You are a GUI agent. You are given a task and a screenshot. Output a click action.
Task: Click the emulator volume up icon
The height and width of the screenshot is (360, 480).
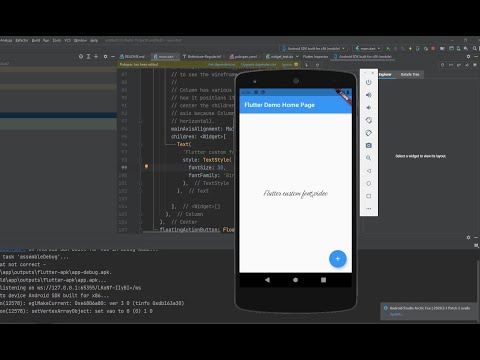369,95
